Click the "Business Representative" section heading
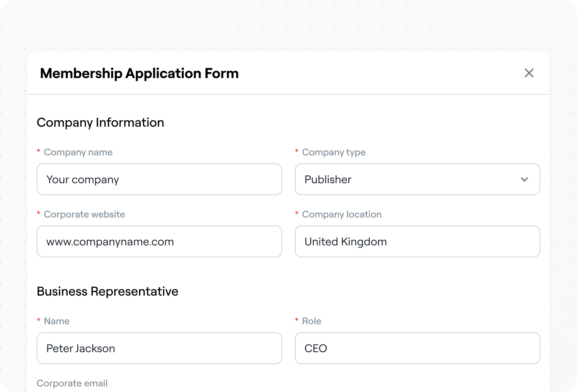The image size is (577, 392). click(108, 291)
